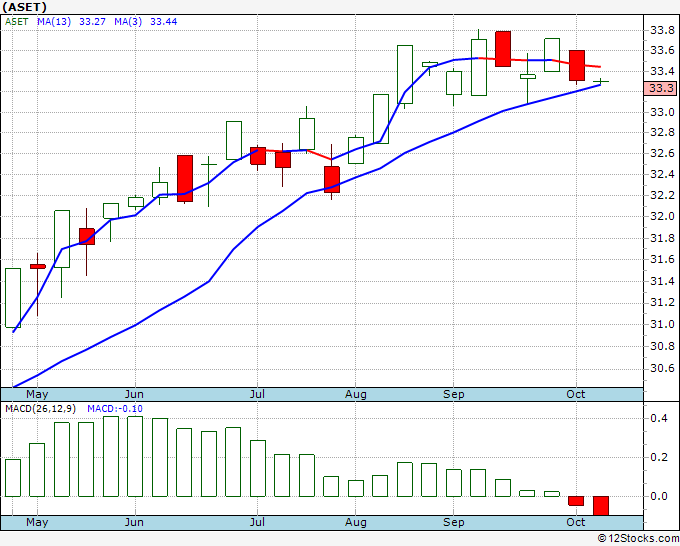The height and width of the screenshot is (546, 680).
Task: Select the 32.0 price axis label
Action: pos(662,216)
